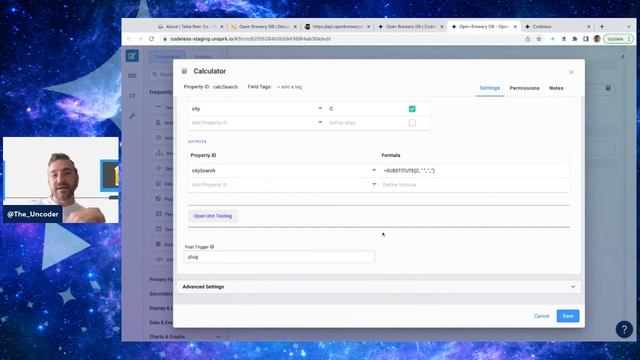Click the browser side panel icon
Screen dimensions: 640x360
(x=586, y=39)
